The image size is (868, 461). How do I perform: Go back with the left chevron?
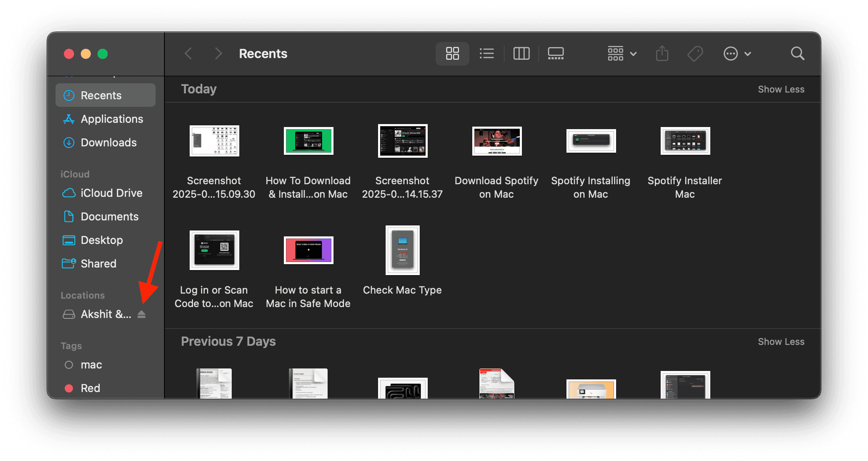click(x=188, y=53)
